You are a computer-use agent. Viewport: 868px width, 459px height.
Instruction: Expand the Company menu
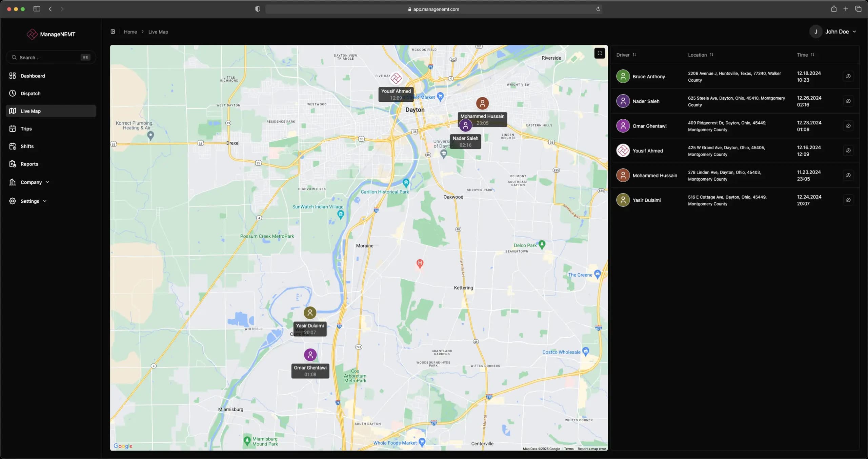[x=47, y=182]
